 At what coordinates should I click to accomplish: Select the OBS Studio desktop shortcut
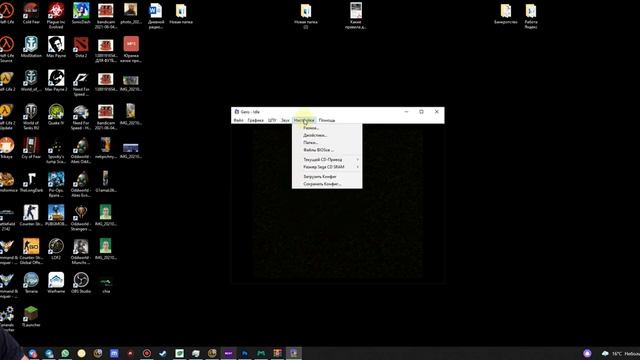click(x=81, y=282)
